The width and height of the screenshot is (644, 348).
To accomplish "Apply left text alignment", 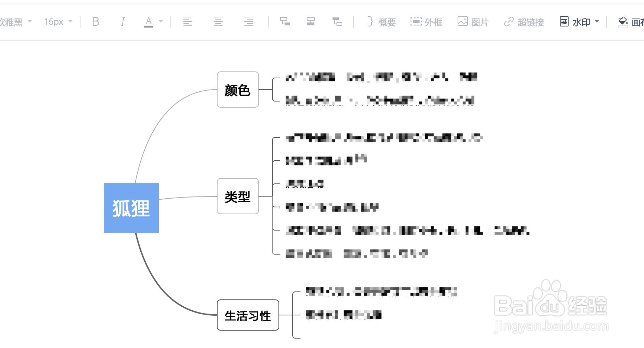I will 187,22.
